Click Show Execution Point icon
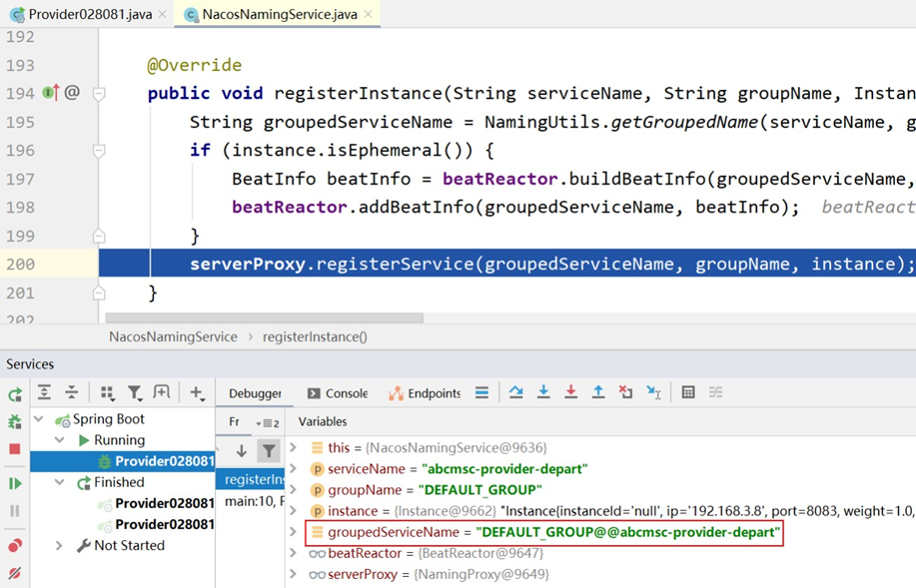The height and width of the screenshot is (588, 916). [x=481, y=392]
